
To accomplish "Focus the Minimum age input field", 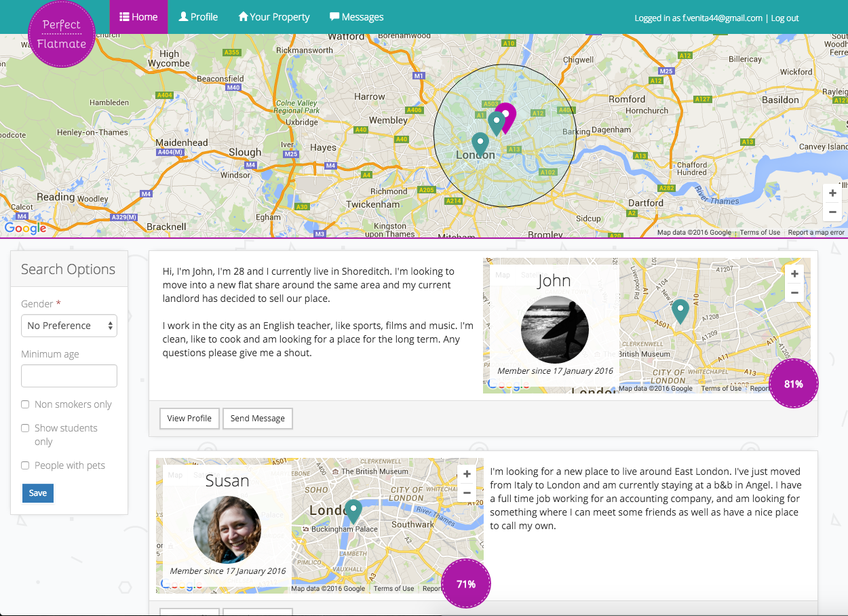I will point(69,376).
